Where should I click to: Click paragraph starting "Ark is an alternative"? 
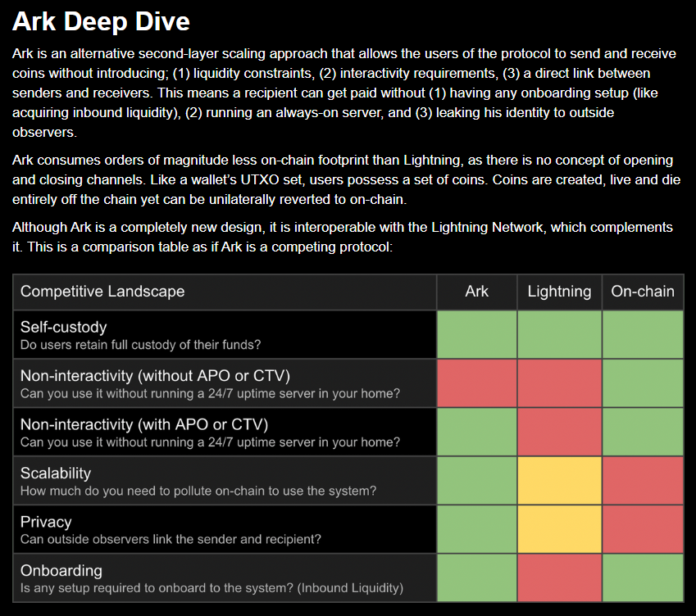point(344,93)
